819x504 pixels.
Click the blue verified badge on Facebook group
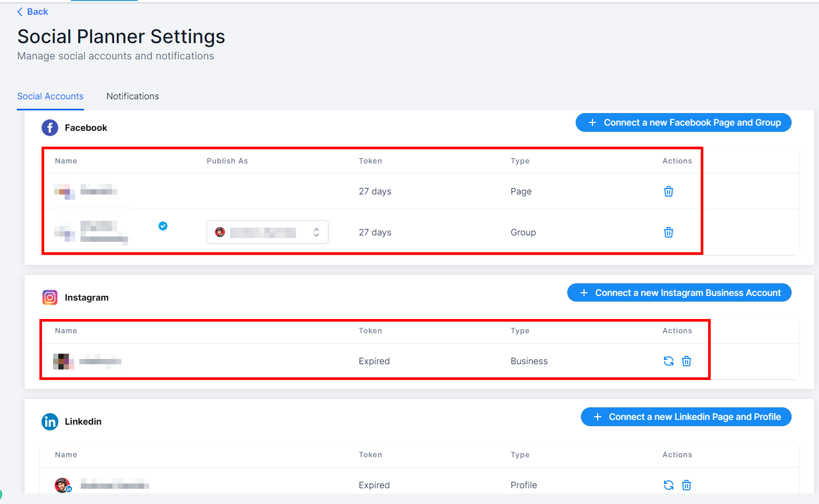(163, 226)
